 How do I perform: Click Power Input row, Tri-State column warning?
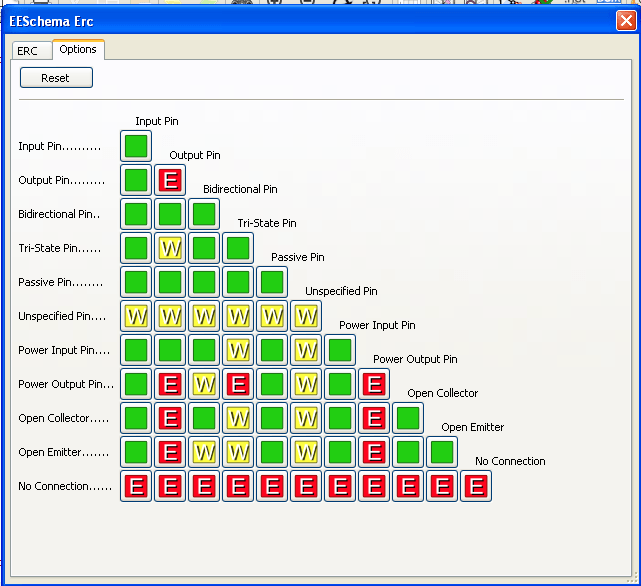click(238, 350)
